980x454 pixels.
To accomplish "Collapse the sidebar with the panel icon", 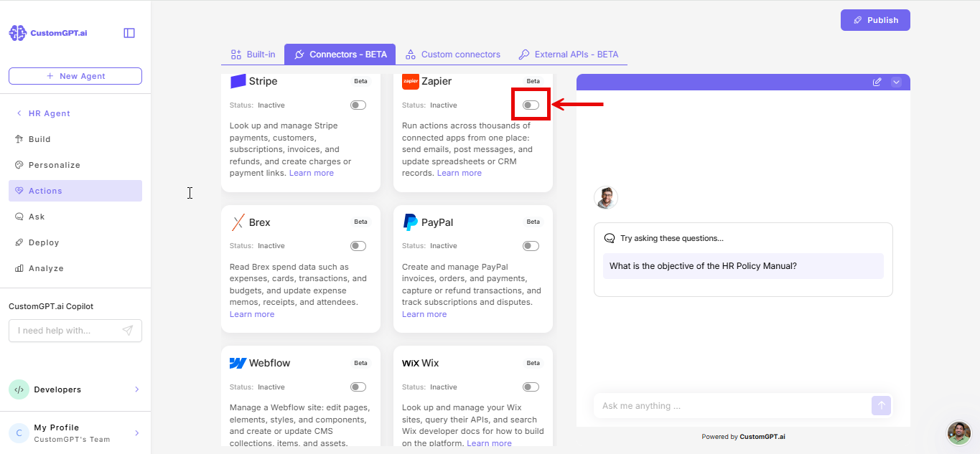I will pos(129,33).
